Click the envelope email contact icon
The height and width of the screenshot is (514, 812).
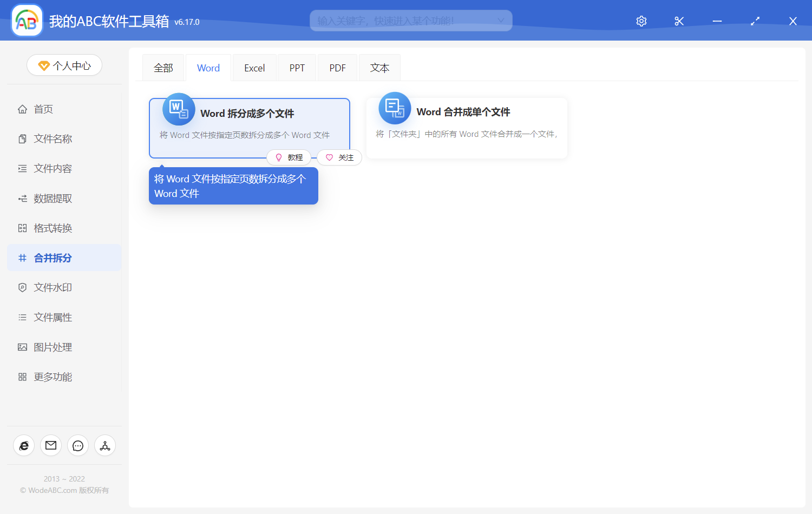(x=50, y=445)
